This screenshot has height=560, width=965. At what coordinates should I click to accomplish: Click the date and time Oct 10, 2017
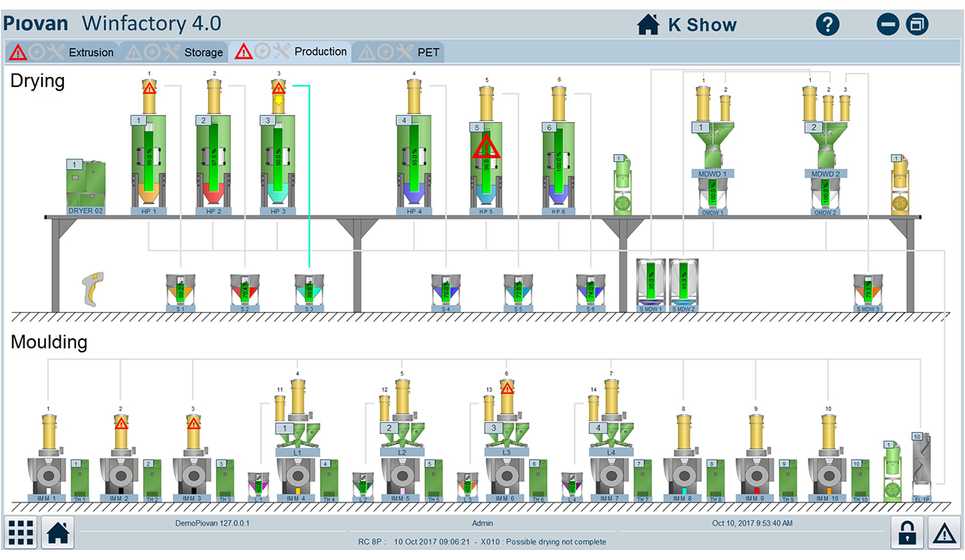(753, 523)
